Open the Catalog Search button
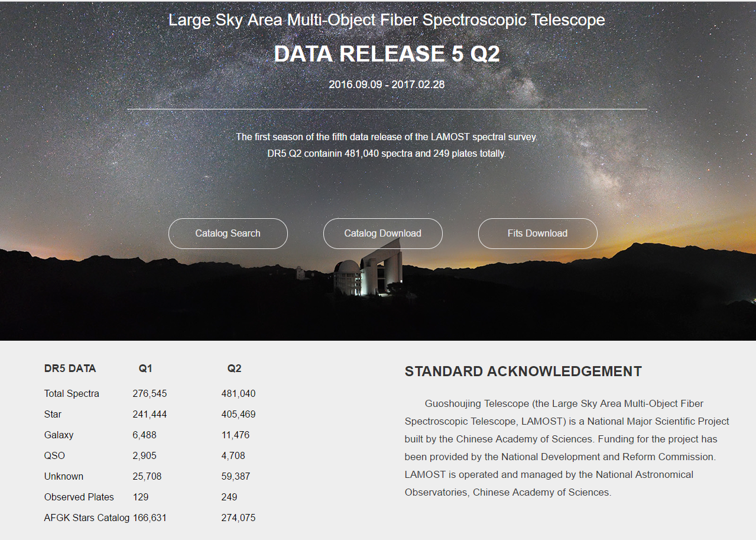This screenshot has width=756, height=540. click(x=228, y=234)
